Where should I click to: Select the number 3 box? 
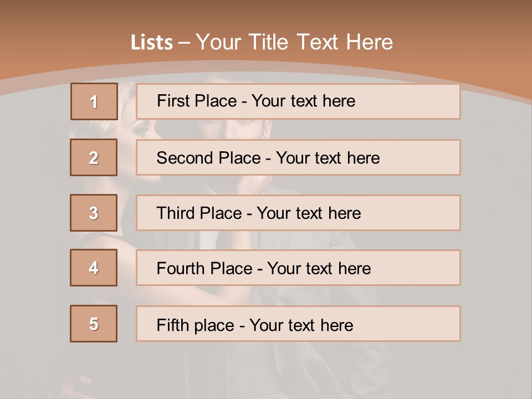[94, 213]
